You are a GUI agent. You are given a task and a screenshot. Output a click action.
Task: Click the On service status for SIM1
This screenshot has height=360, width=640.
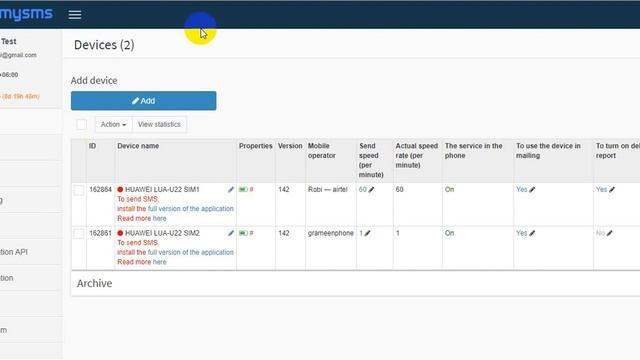click(x=449, y=189)
